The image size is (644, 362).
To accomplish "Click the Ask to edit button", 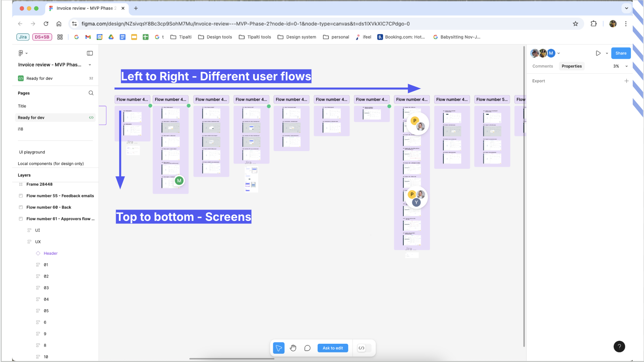I will [x=333, y=348].
